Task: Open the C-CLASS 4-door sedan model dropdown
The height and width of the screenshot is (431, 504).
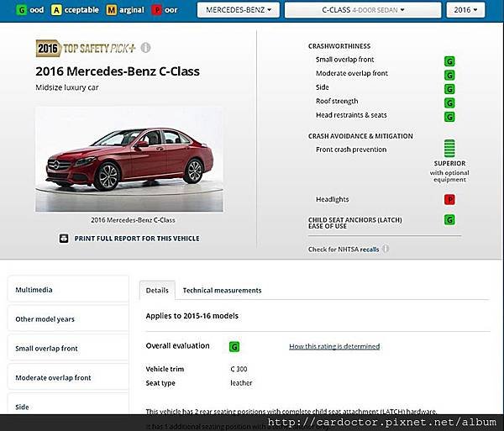Action: (x=363, y=10)
